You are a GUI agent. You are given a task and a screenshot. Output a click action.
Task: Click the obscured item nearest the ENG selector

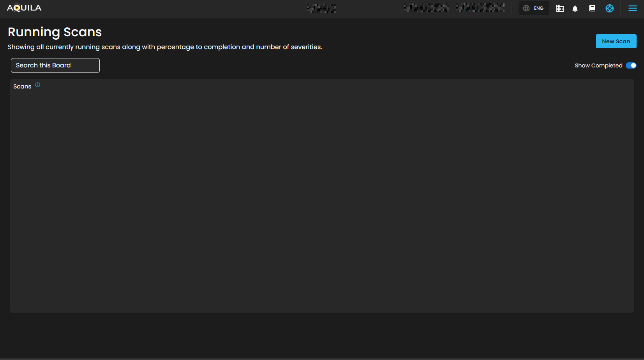click(x=480, y=8)
